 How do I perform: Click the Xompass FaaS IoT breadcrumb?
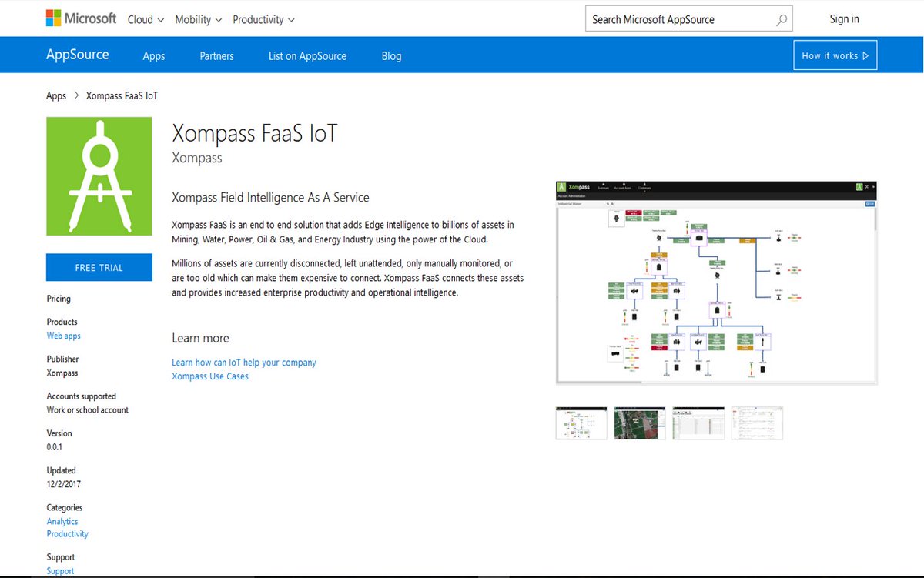point(122,96)
